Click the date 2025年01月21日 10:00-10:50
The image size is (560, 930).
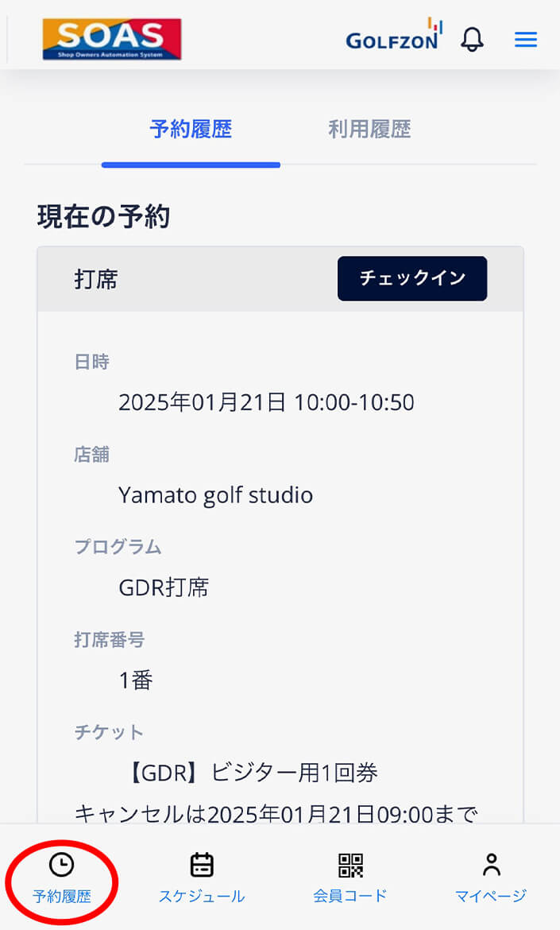click(x=267, y=402)
